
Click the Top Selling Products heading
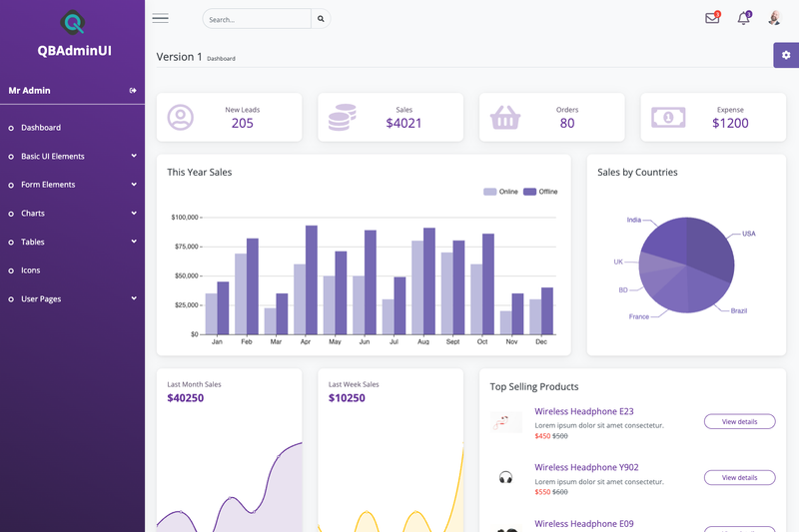coord(534,387)
